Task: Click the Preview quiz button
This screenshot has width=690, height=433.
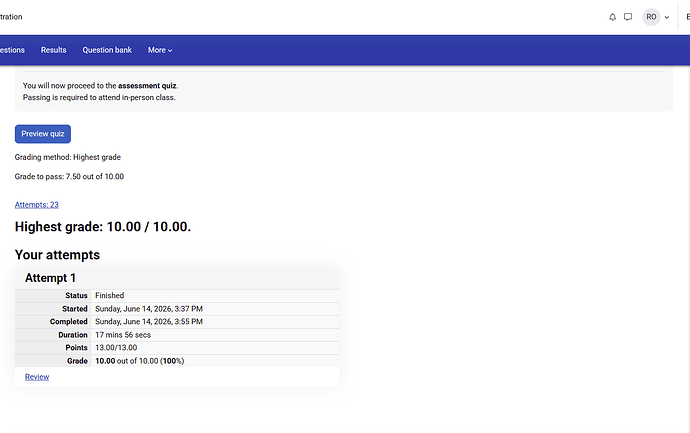Action: pyautogui.click(x=43, y=134)
